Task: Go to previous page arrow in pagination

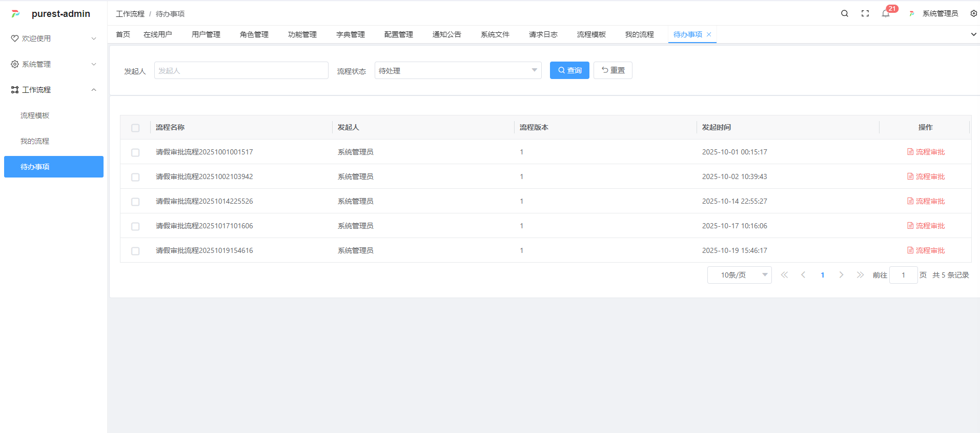Action: 803,275
